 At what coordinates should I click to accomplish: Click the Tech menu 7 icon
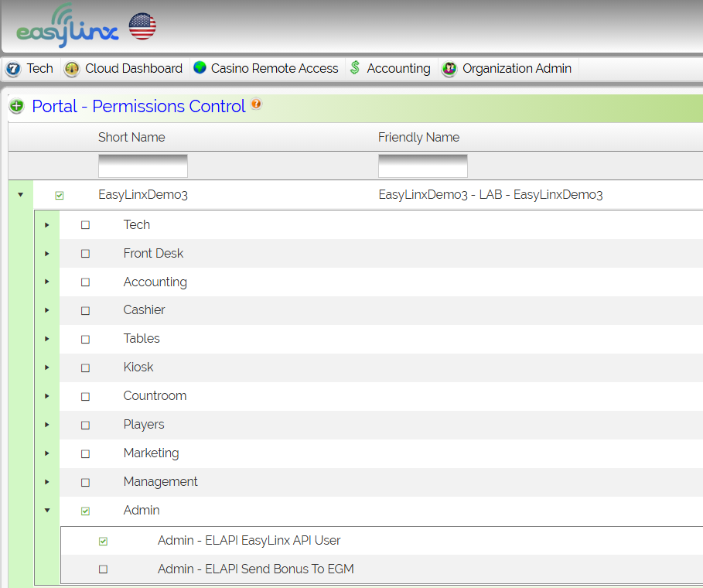13,69
